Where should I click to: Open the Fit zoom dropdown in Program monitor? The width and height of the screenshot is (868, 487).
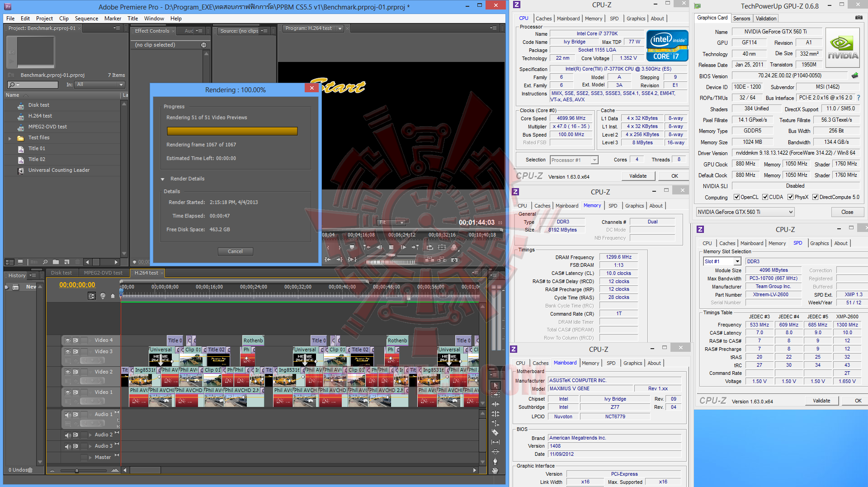tap(392, 222)
